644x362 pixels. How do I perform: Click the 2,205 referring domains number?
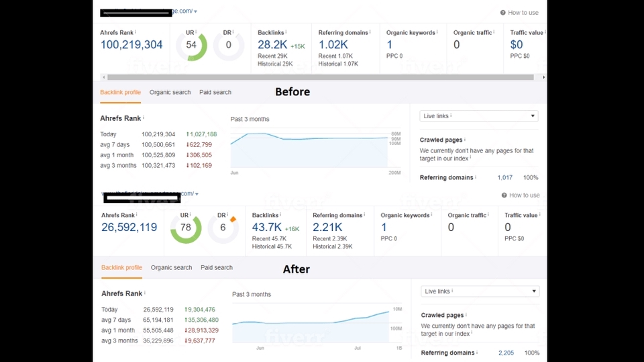click(x=506, y=353)
